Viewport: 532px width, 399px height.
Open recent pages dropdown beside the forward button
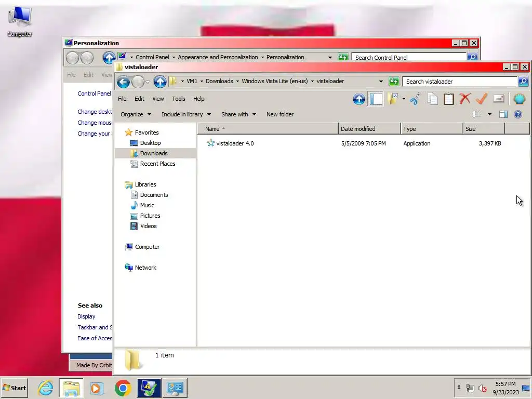[148, 82]
